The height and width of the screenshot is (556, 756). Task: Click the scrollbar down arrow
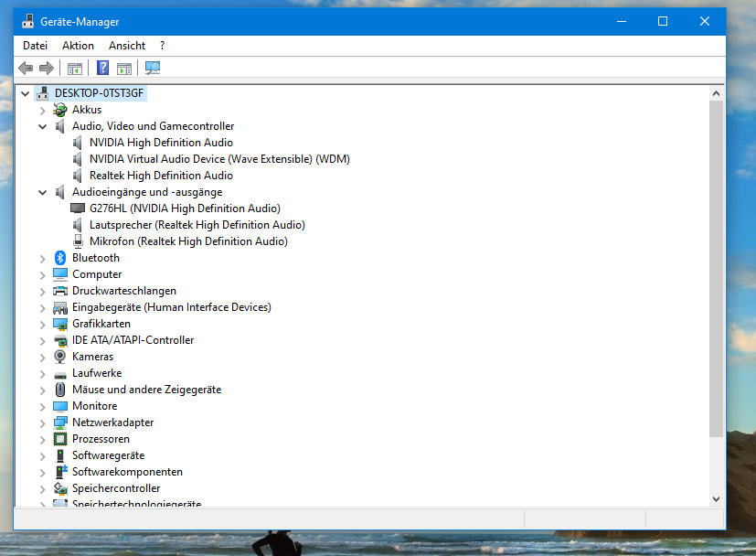(716, 499)
